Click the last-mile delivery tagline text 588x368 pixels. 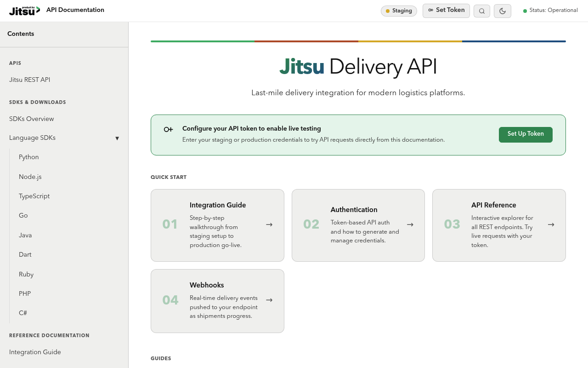358,93
